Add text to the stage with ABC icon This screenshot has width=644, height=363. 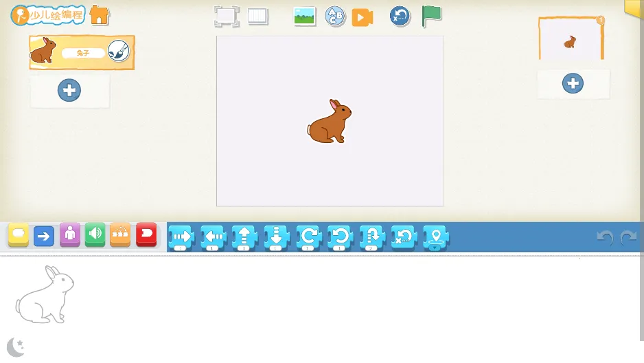coord(335,16)
